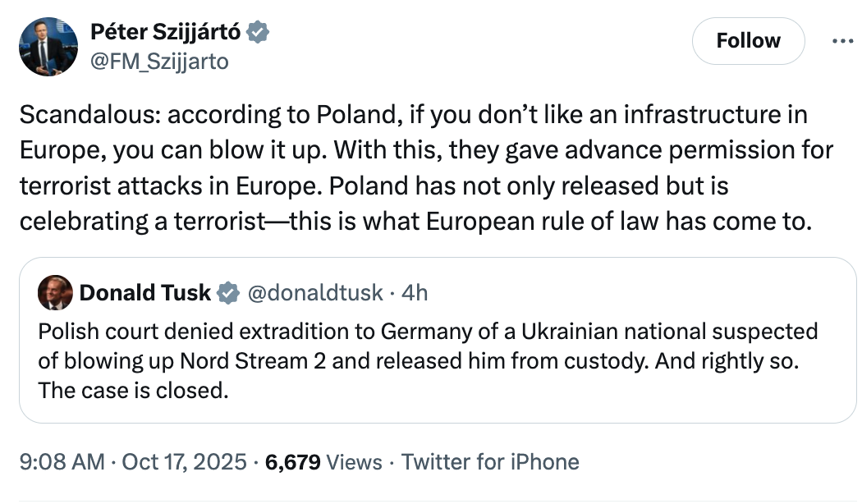Viewport: 862px width, 504px height.
Task: Click the Views label in the footer
Action: pyautogui.click(x=354, y=462)
